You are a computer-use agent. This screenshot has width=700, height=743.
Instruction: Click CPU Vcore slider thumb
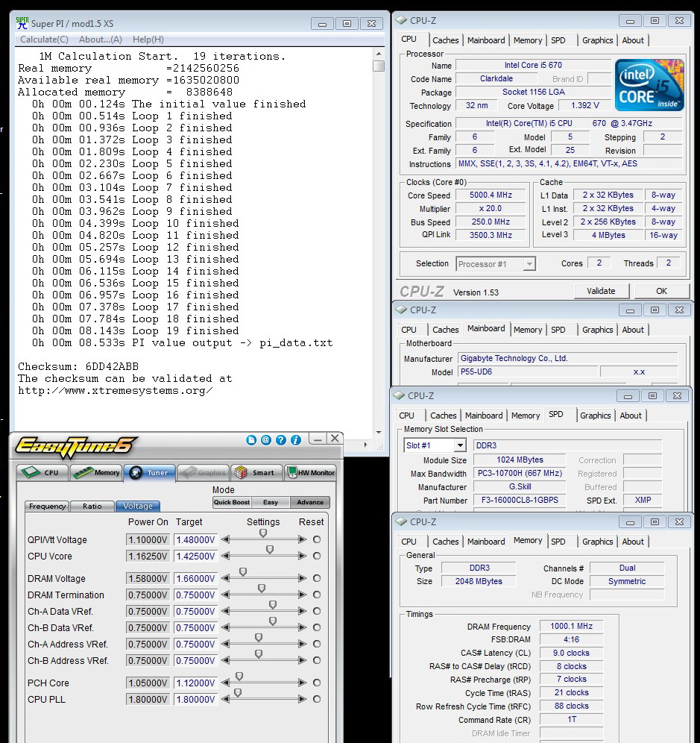click(270, 550)
